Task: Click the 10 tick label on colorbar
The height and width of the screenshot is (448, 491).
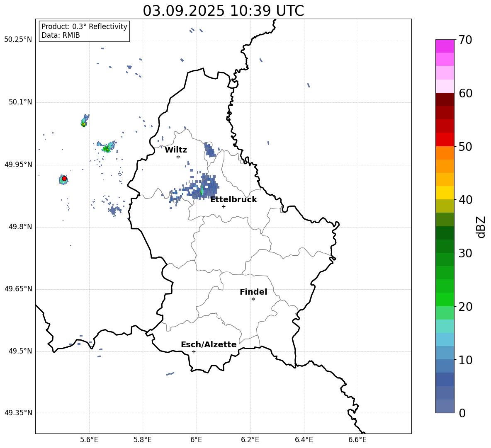Action: pos(465,360)
